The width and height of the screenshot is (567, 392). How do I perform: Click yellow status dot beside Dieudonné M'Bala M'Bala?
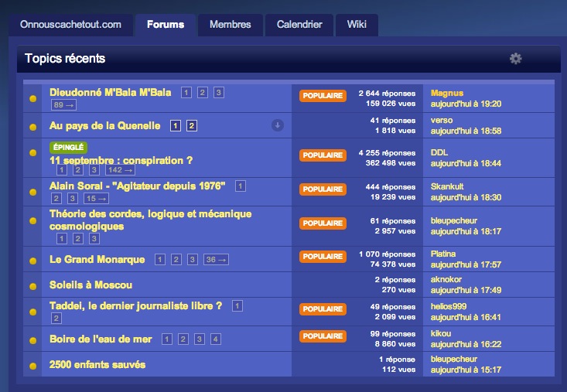pyautogui.click(x=33, y=99)
